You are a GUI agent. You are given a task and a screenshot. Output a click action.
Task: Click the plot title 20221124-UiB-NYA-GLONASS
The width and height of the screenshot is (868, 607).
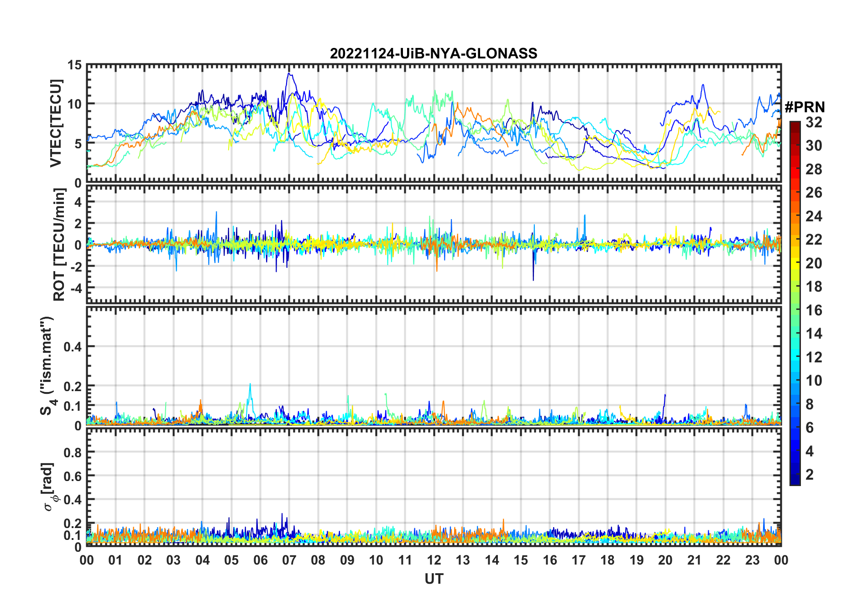coord(434,53)
